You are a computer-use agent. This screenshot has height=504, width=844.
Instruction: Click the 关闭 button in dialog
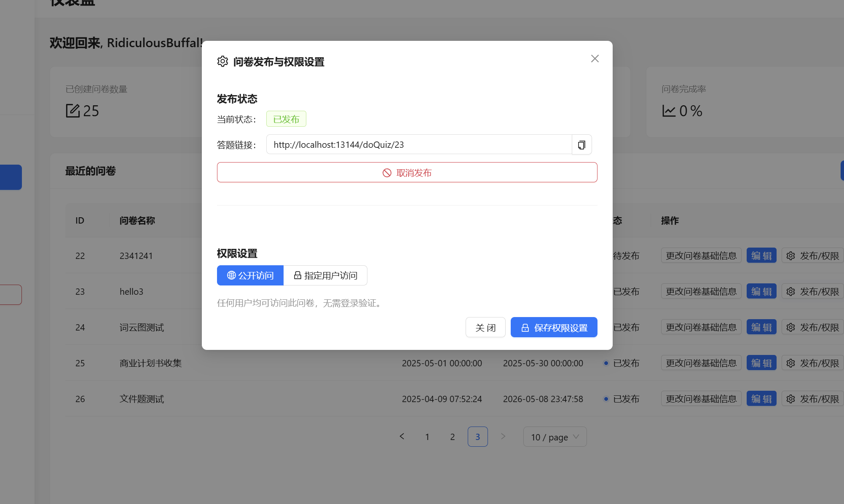click(485, 328)
